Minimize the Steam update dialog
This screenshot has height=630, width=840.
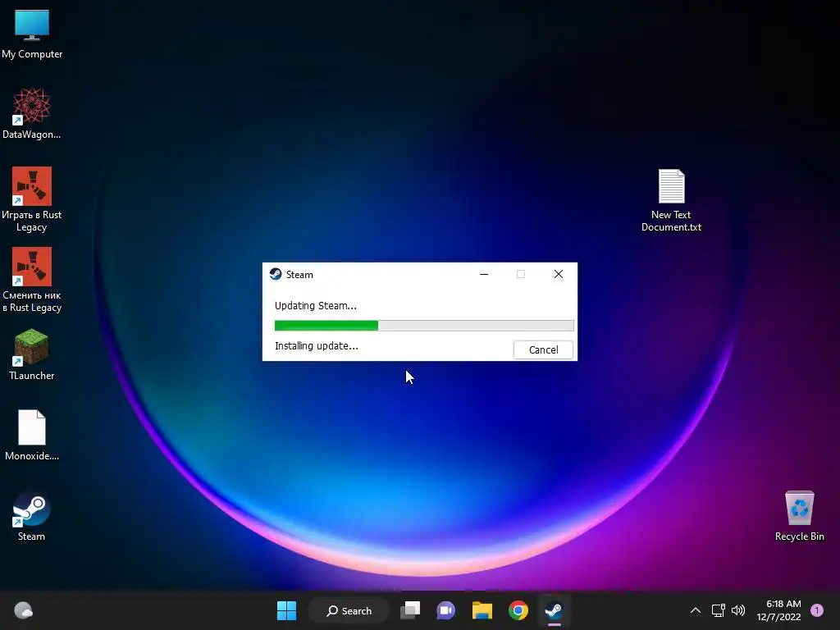coord(484,274)
